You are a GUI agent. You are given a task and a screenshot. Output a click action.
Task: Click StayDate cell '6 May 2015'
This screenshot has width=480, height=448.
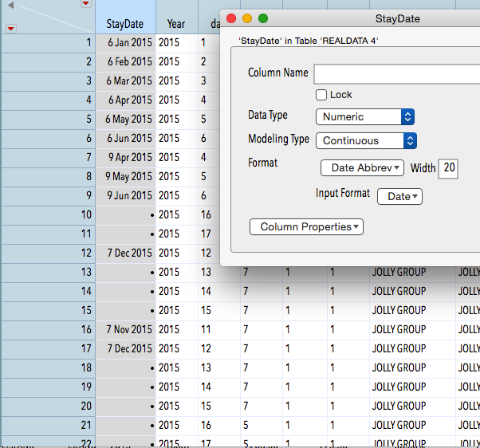126,120
